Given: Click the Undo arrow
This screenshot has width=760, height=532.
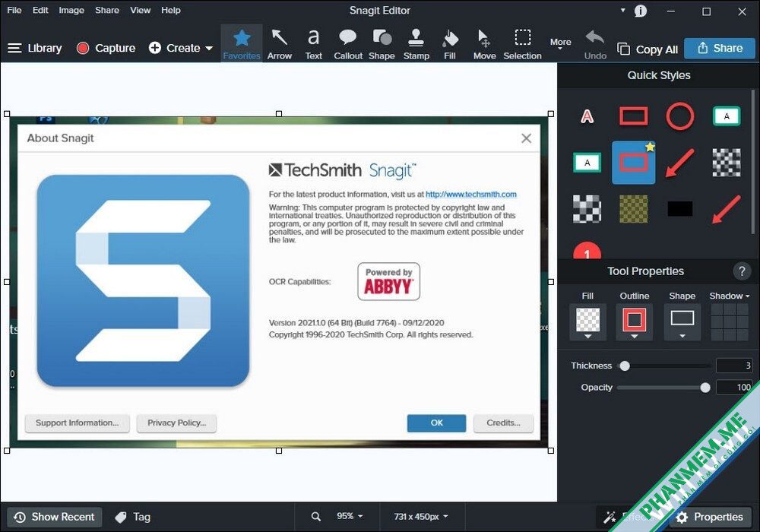Looking at the screenshot, I should coord(595,43).
